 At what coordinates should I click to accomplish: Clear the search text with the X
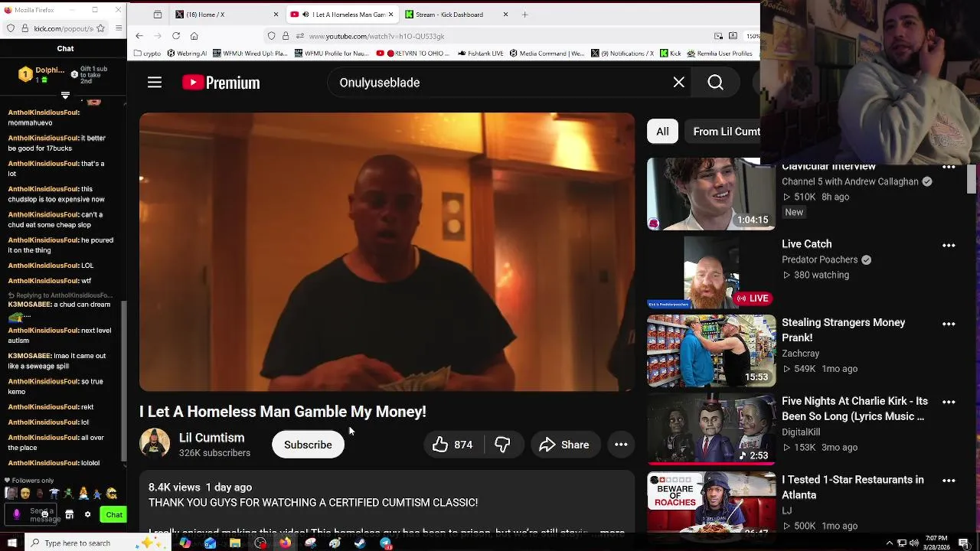coord(678,83)
